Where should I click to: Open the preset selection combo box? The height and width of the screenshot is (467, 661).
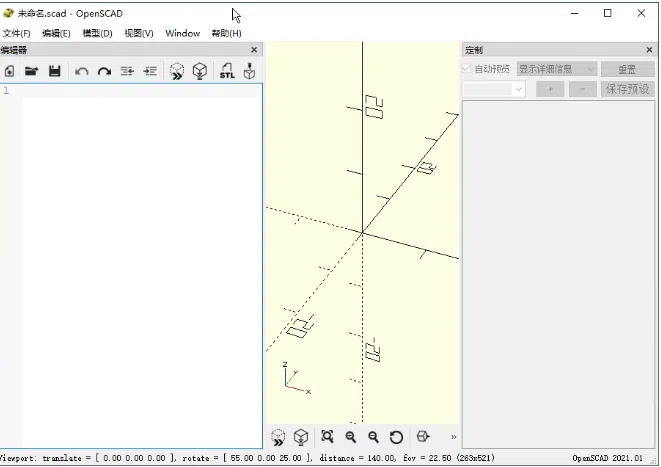point(494,89)
